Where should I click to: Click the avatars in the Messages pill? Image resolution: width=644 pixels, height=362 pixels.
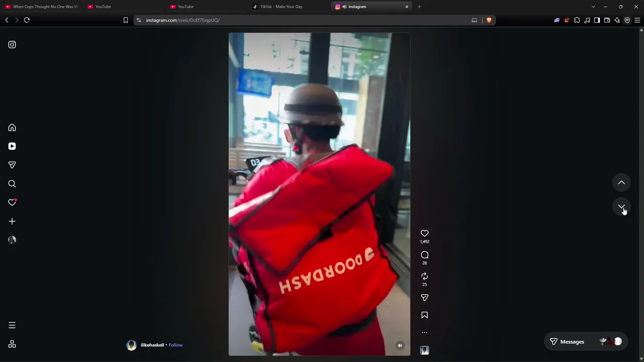(611, 342)
